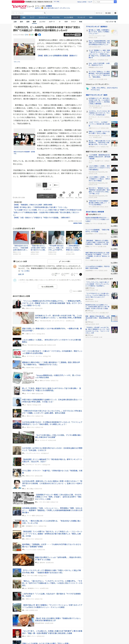Open the みんなの意見 navigation tab
Screen dimensions: 129x644
(x=68, y=17)
